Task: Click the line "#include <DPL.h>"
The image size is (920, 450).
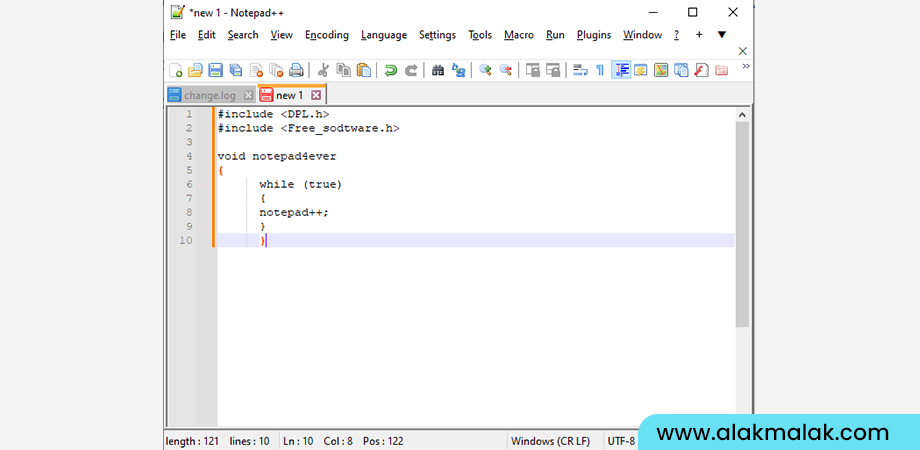Action: [x=273, y=114]
